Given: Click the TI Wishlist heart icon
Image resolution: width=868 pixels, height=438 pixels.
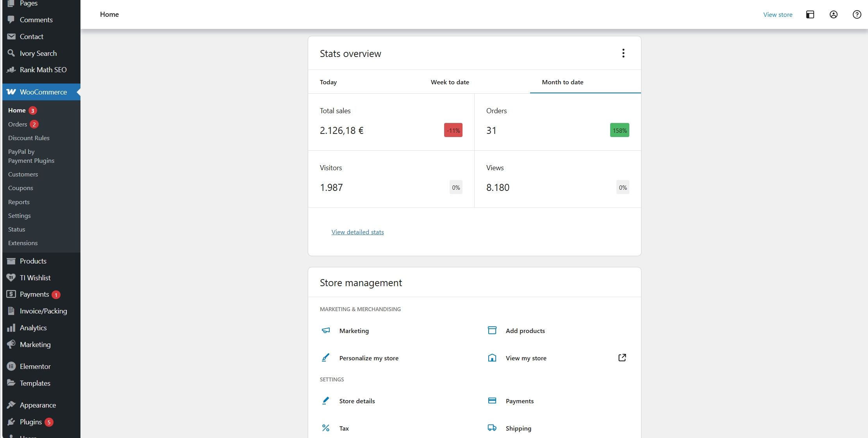Looking at the screenshot, I should point(11,278).
